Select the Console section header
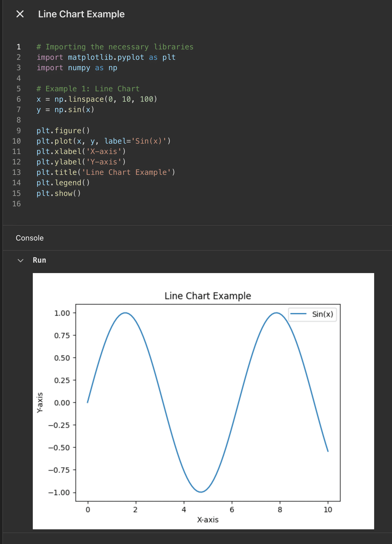 click(x=30, y=238)
